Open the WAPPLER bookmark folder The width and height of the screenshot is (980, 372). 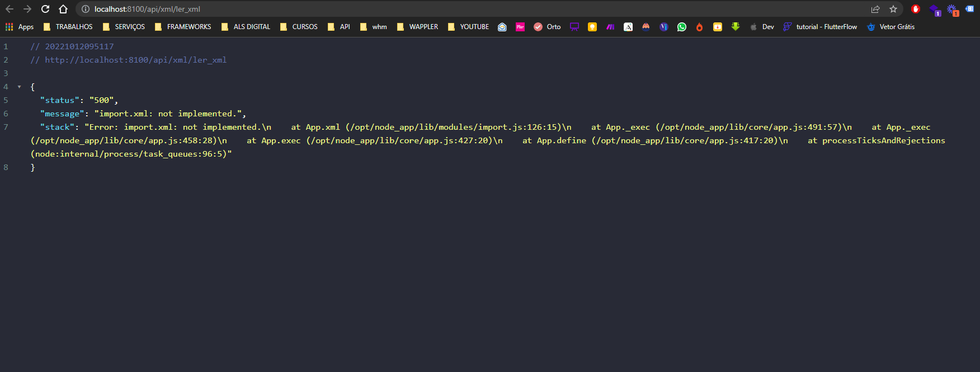tap(417, 27)
